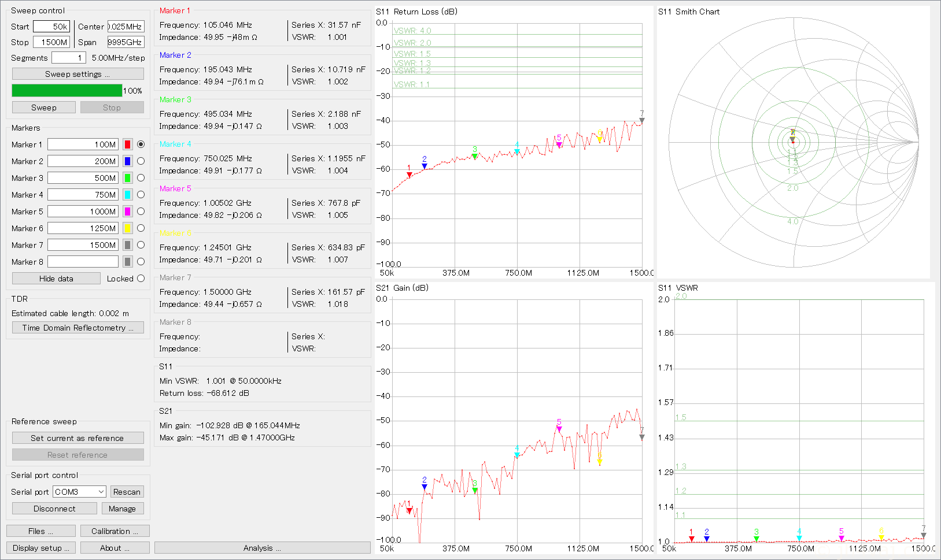Open Display setup
Image resolution: width=941 pixels, height=560 pixels.
click(41, 548)
